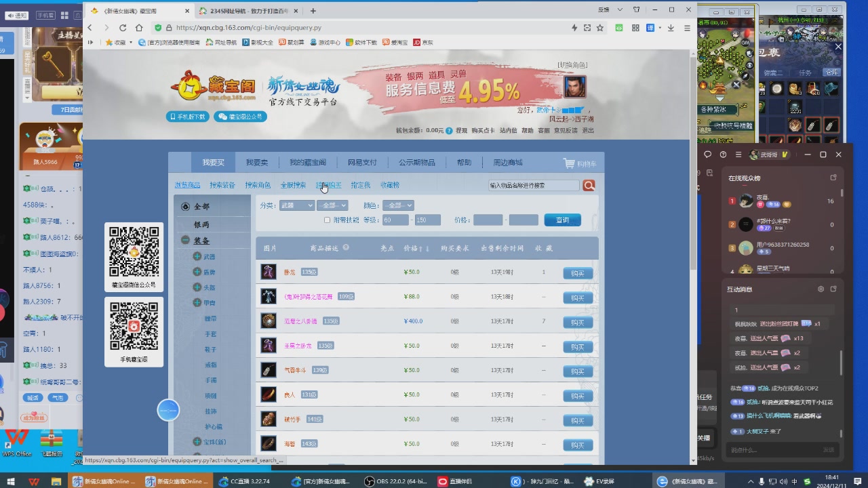The width and height of the screenshot is (868, 488).
Task: Click the 藏宝阁公众号 button
Action: [240, 117]
